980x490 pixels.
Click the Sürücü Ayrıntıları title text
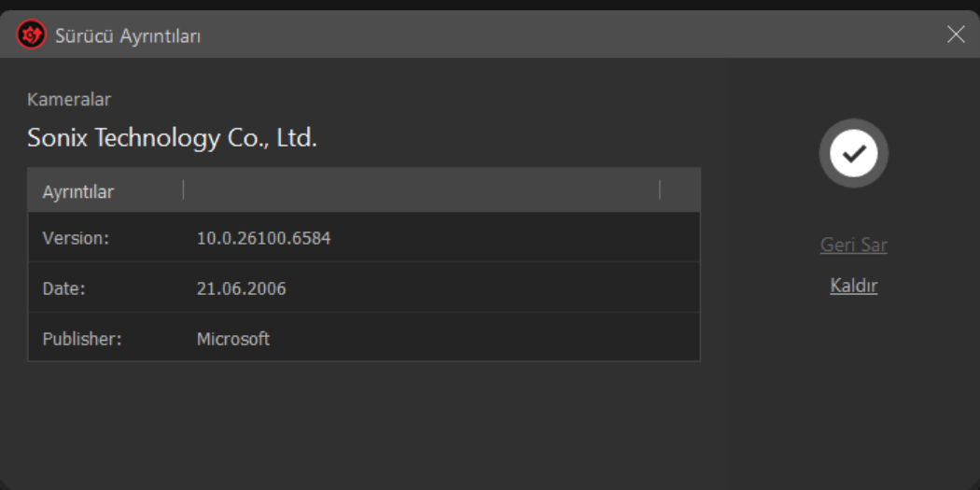(x=128, y=35)
